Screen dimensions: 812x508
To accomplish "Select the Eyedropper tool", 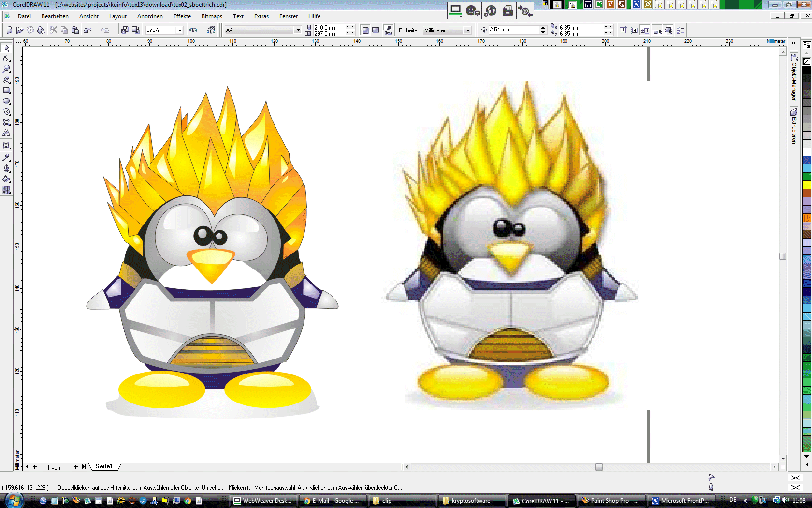I will [x=7, y=158].
